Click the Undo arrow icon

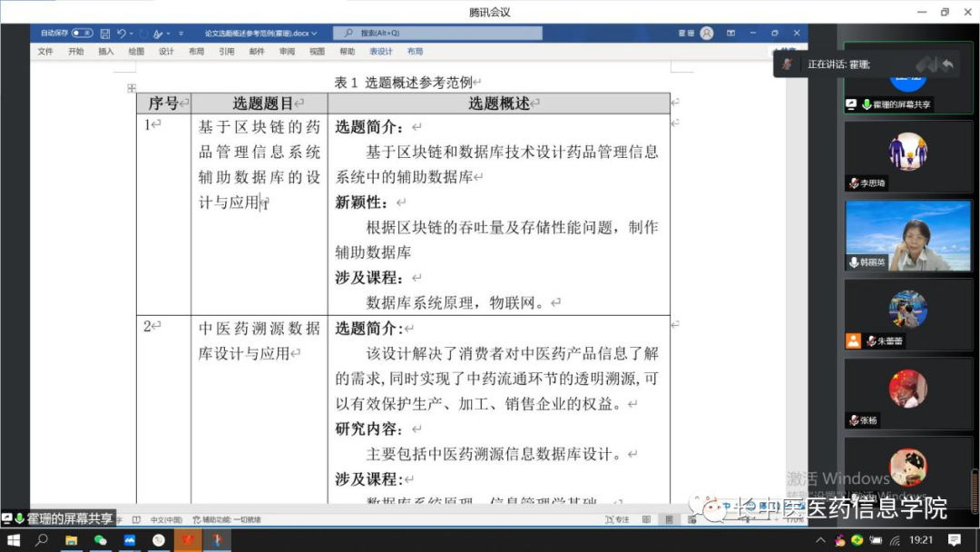coord(122,33)
